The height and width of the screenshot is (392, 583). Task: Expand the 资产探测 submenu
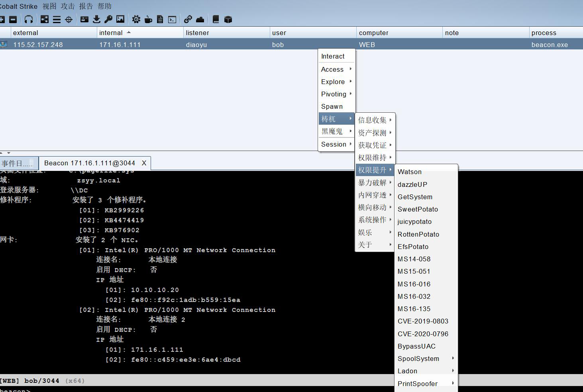tap(375, 133)
